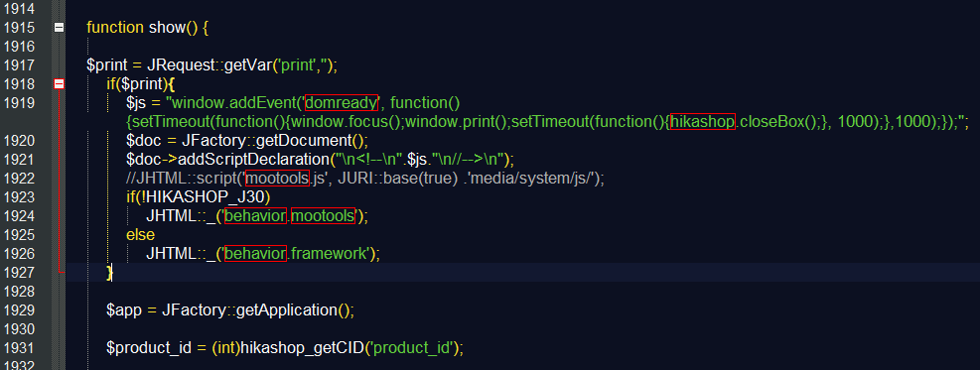Place cursor on the $print assignment variable

point(106,64)
